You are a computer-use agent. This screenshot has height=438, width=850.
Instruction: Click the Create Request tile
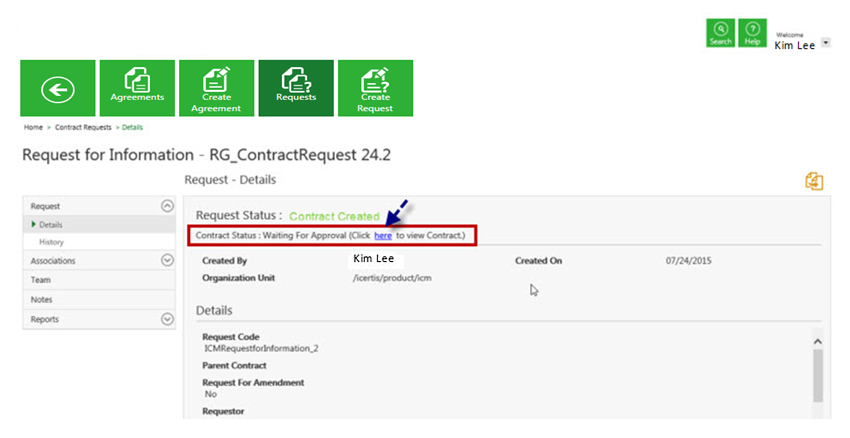point(375,89)
